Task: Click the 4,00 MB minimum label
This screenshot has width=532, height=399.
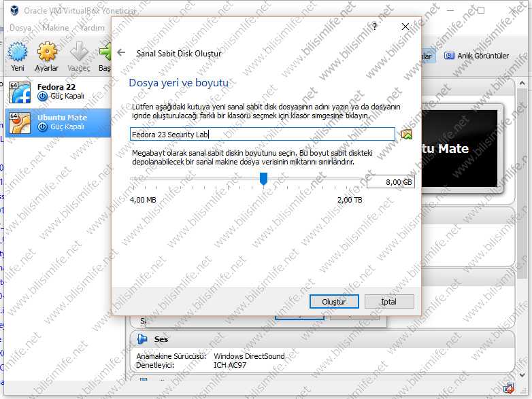Action: 143,200
